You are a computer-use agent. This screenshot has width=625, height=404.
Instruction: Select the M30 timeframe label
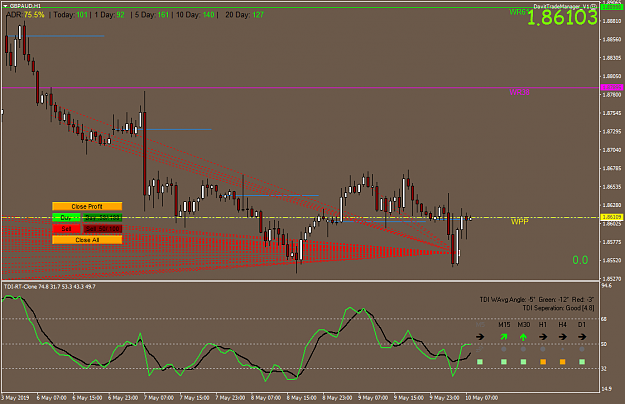[524, 325]
